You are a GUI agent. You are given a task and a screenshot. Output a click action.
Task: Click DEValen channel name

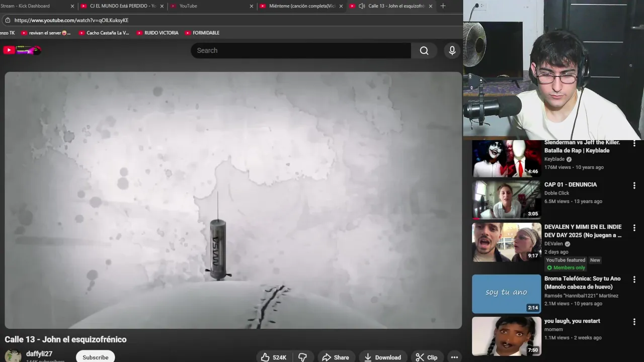pos(554,244)
